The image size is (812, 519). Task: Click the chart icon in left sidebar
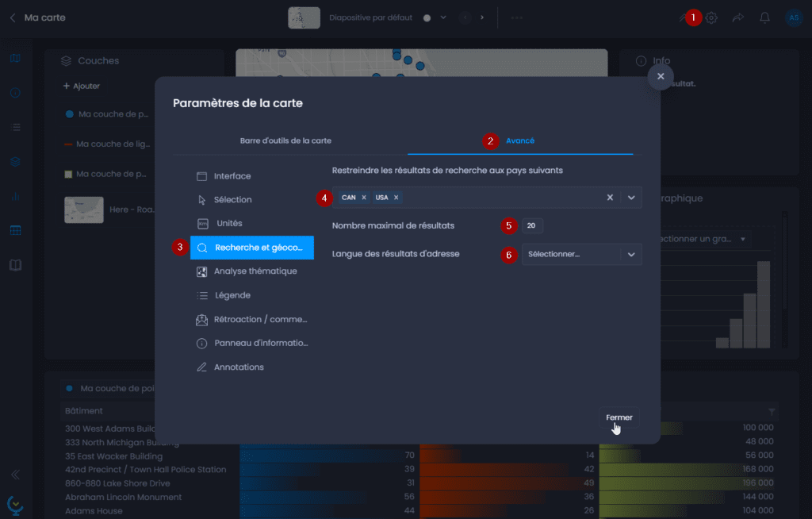(x=16, y=197)
